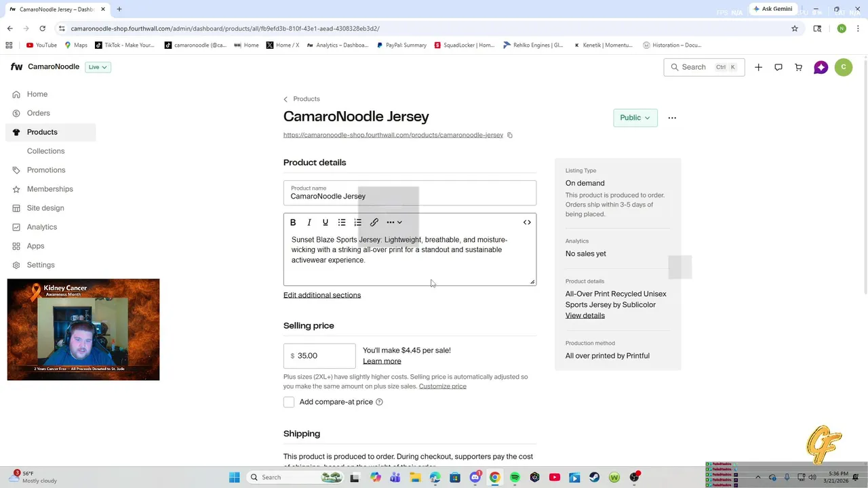This screenshot has height=488, width=868.
Task: Open Edit additional sections link
Action: (x=322, y=295)
